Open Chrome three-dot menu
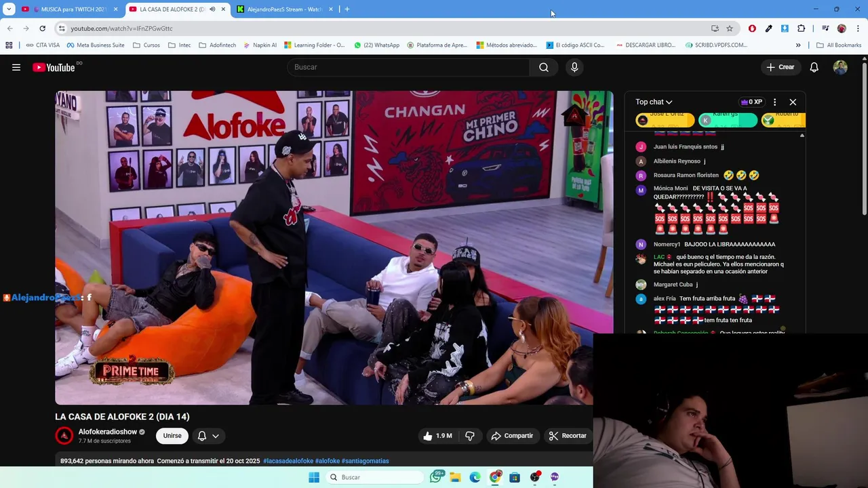This screenshot has height=488, width=868. (859, 28)
